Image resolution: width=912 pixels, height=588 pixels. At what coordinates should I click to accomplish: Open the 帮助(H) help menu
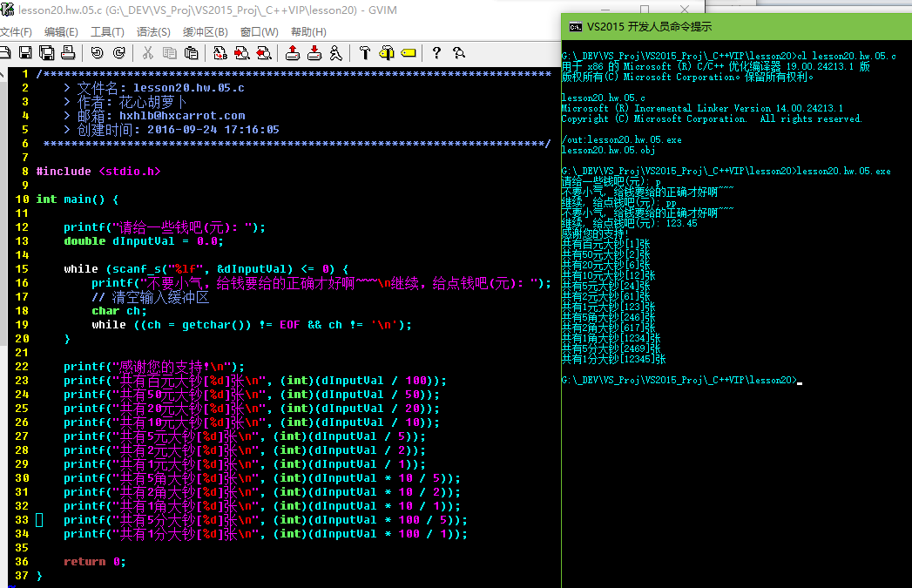tap(308, 32)
